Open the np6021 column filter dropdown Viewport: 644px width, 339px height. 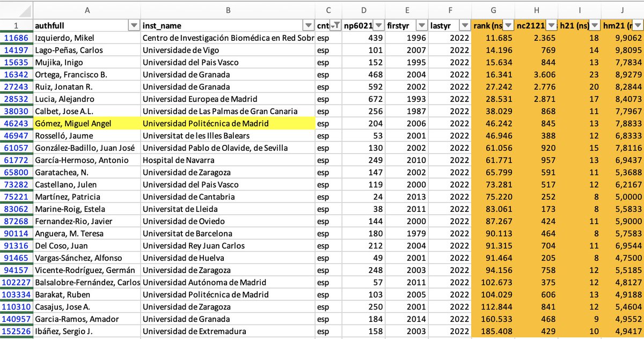[378, 26]
